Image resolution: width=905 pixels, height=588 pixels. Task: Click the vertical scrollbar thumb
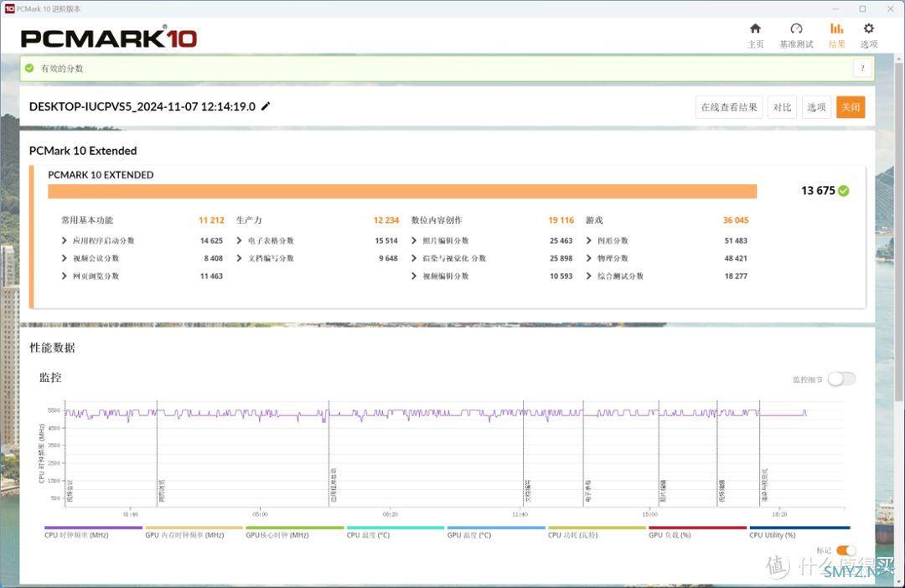tap(899, 231)
